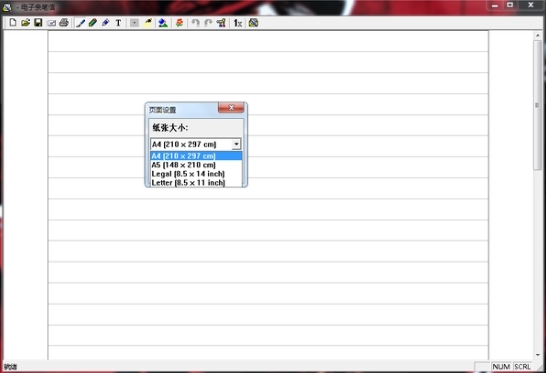Activate the text T tool
Viewport: 546px width, 373px height.
click(x=118, y=23)
